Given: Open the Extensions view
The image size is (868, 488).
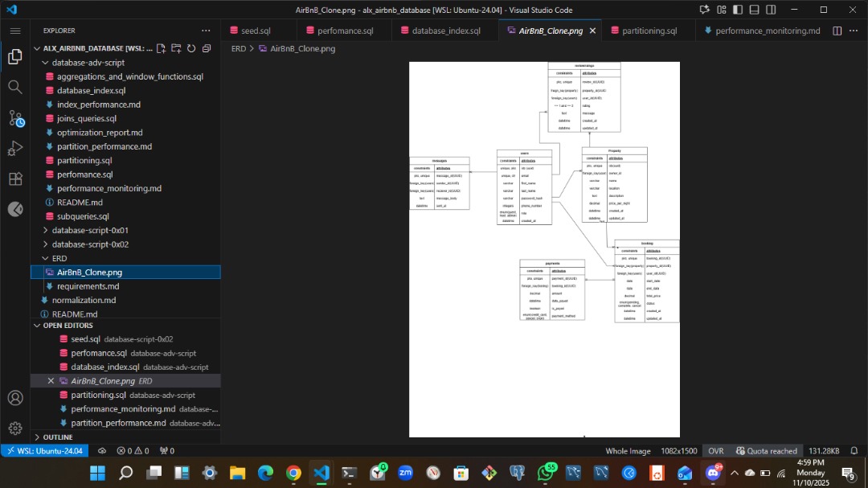Looking at the screenshot, I should click(x=14, y=178).
